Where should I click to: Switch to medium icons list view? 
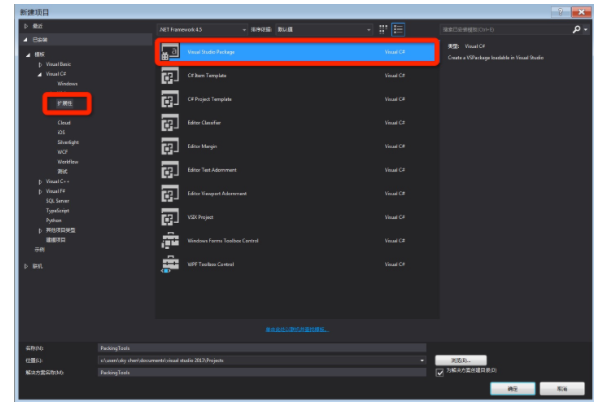click(398, 29)
